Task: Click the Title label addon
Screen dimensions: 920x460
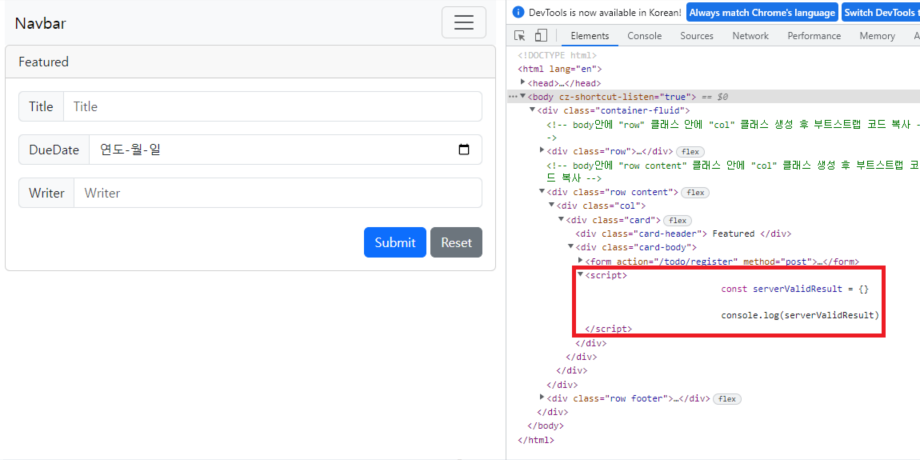Action: pyautogui.click(x=41, y=106)
